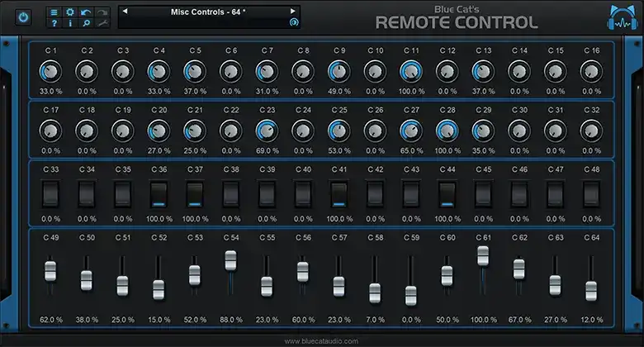Click the C 7 value 31.0 %
Viewport: 644px width, 347px height.
(267, 91)
